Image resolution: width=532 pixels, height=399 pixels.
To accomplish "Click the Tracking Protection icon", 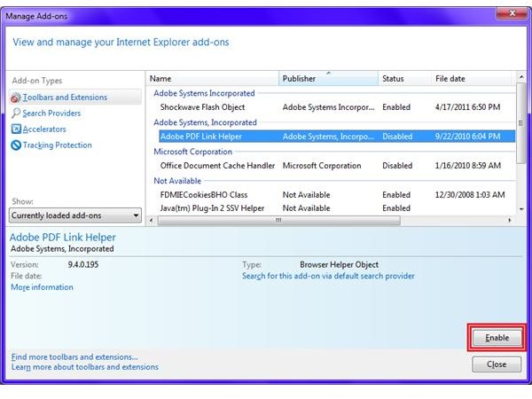I will (x=16, y=145).
